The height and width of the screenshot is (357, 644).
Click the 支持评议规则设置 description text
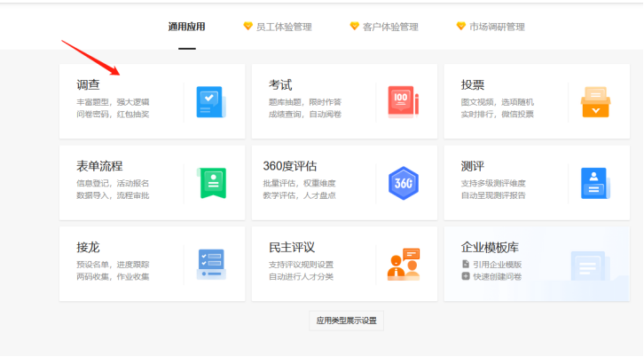[x=301, y=265]
